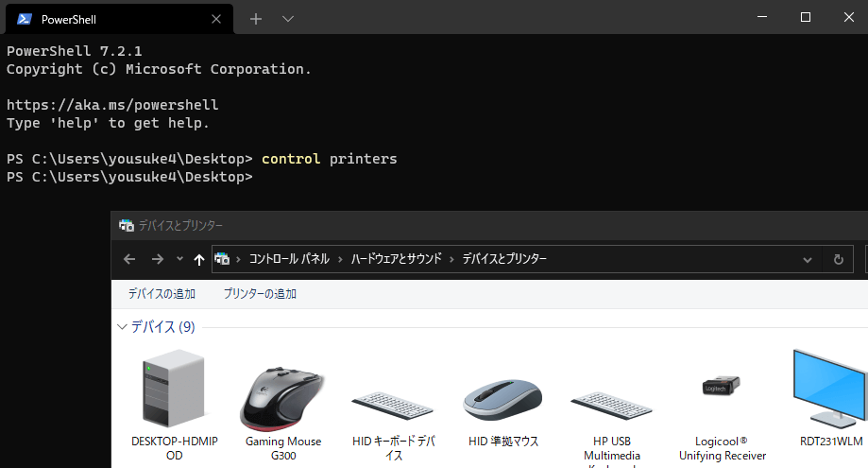
Task: Go back in Devices and Printers window
Action: (x=129, y=259)
